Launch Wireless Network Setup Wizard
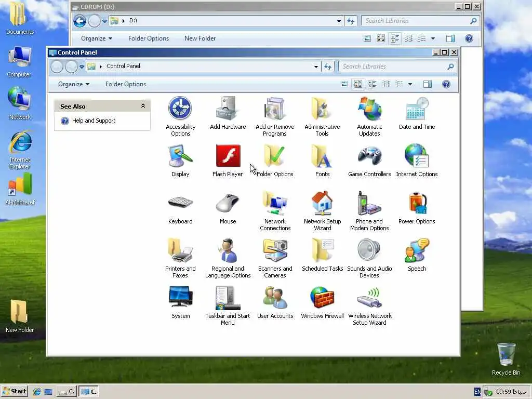 pyautogui.click(x=369, y=305)
